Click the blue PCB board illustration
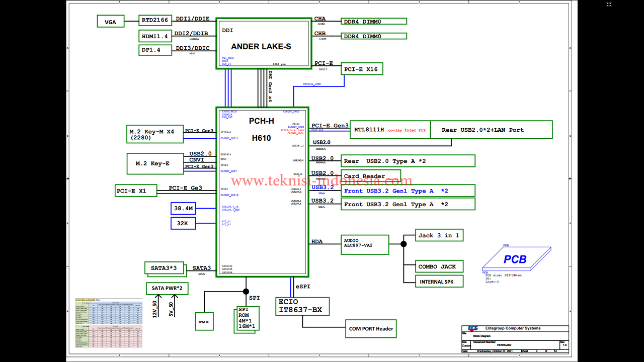Image resolution: width=644 pixels, height=362 pixels. point(516,259)
